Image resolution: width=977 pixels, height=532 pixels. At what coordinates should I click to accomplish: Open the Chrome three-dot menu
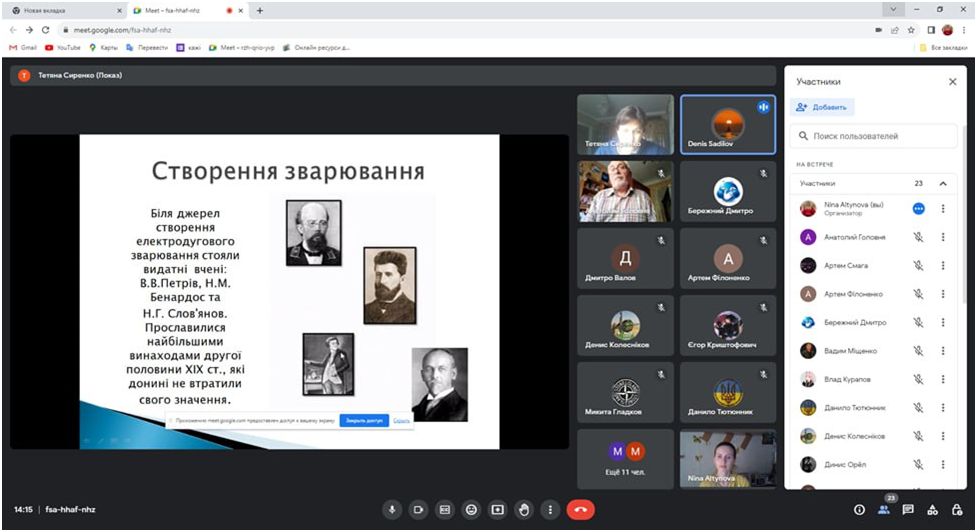[x=965, y=30]
